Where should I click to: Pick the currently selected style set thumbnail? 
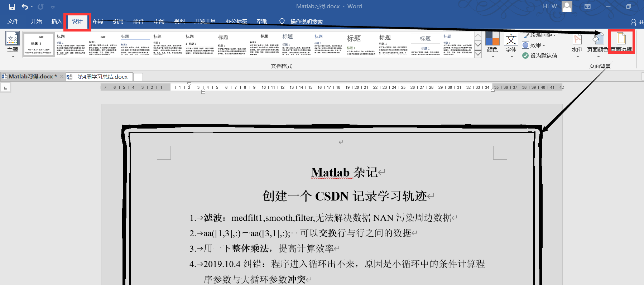pos(39,45)
